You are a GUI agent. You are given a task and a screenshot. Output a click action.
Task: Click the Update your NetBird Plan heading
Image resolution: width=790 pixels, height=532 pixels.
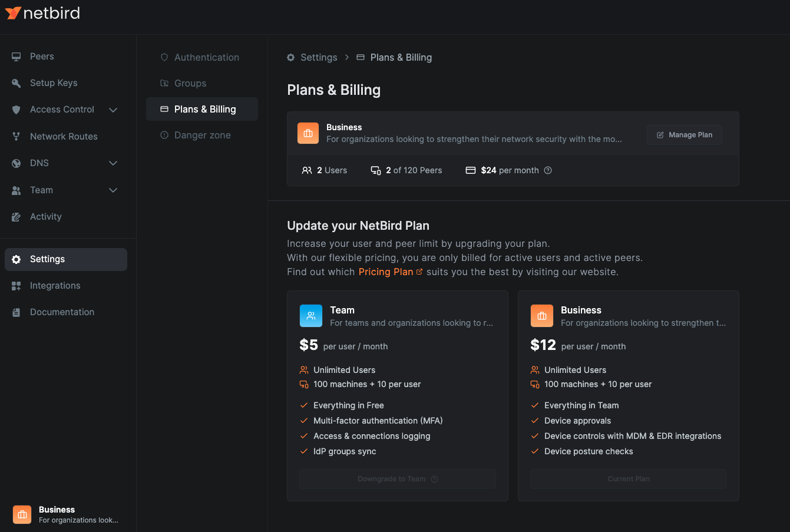[x=358, y=226]
